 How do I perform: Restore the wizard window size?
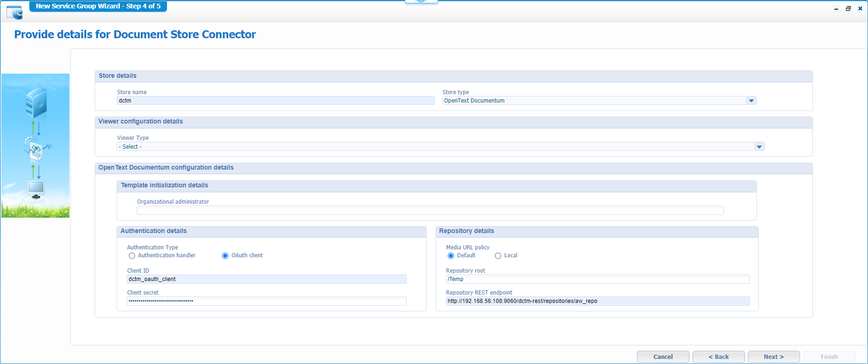[x=848, y=8]
